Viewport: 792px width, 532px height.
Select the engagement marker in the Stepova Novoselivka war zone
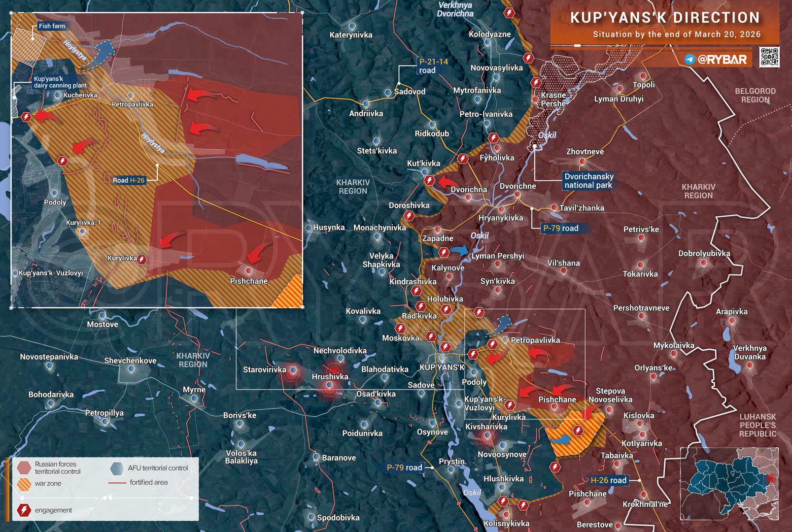[578, 431]
